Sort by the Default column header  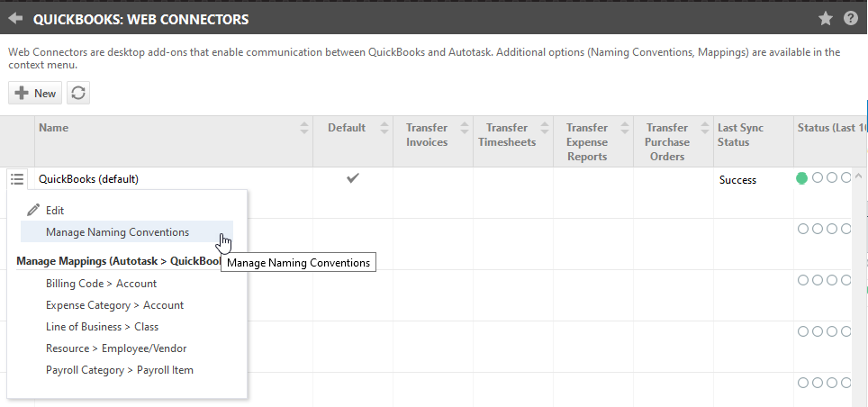pyautogui.click(x=353, y=141)
